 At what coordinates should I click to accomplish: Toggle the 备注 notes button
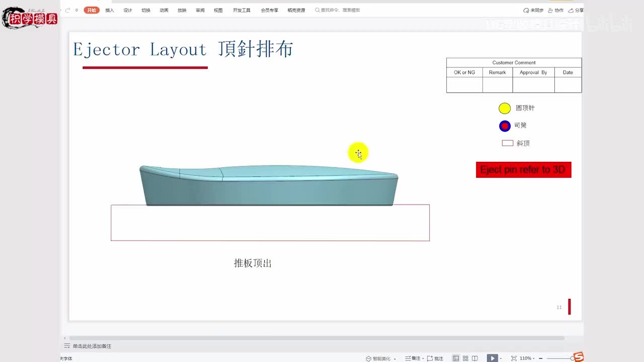[413, 358]
